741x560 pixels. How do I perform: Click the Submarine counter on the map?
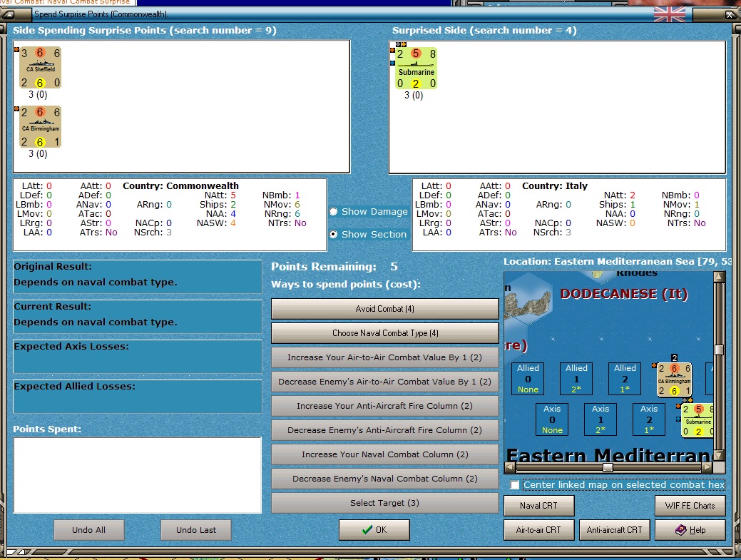(x=697, y=420)
